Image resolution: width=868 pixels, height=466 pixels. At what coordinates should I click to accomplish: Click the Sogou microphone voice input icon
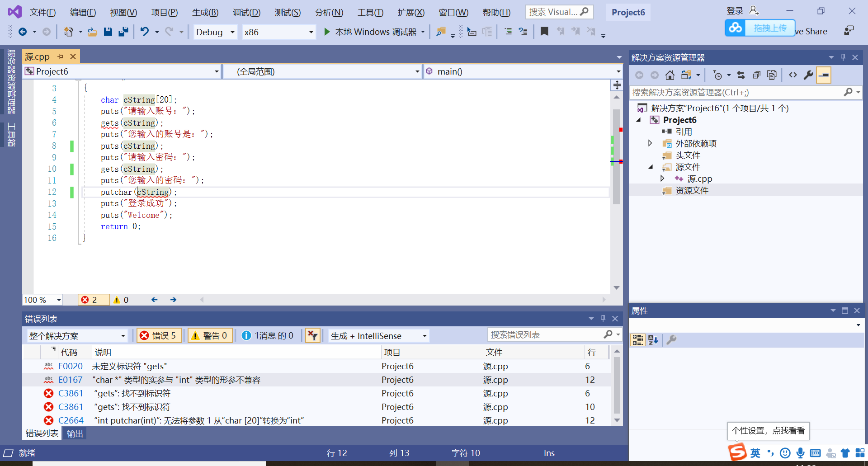[x=800, y=453]
